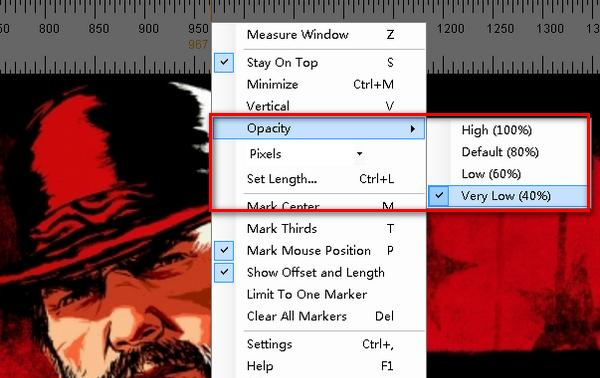Toggle the Mark Mouse Position option
The width and height of the screenshot is (600, 378).
[319, 251]
